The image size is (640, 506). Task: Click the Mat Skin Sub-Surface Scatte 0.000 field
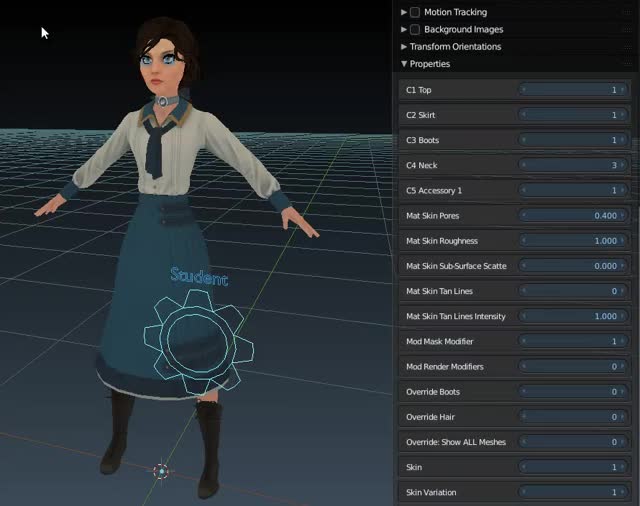point(573,266)
